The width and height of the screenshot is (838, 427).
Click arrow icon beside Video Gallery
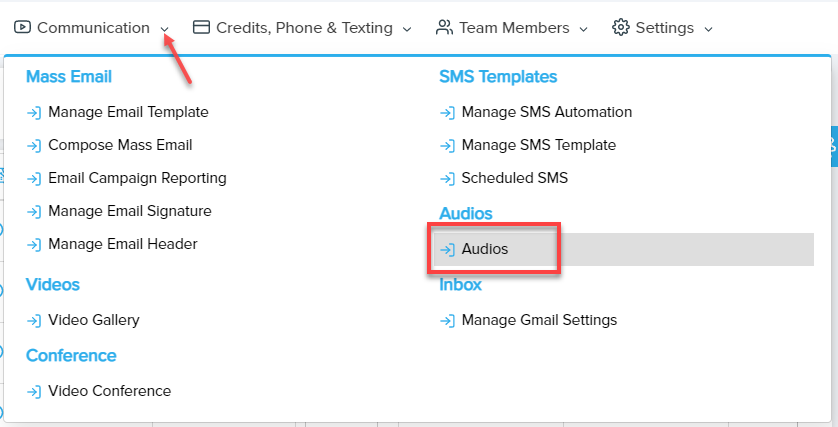(34, 321)
